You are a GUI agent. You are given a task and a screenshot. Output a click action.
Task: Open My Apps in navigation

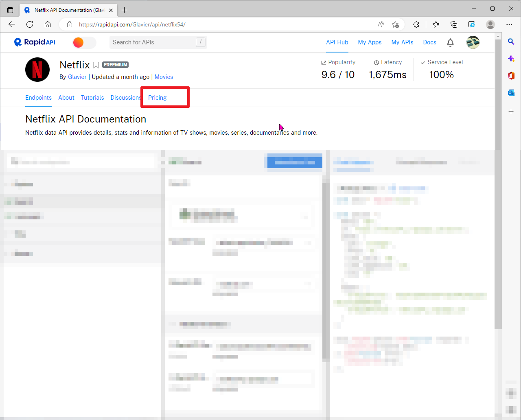[x=370, y=42]
